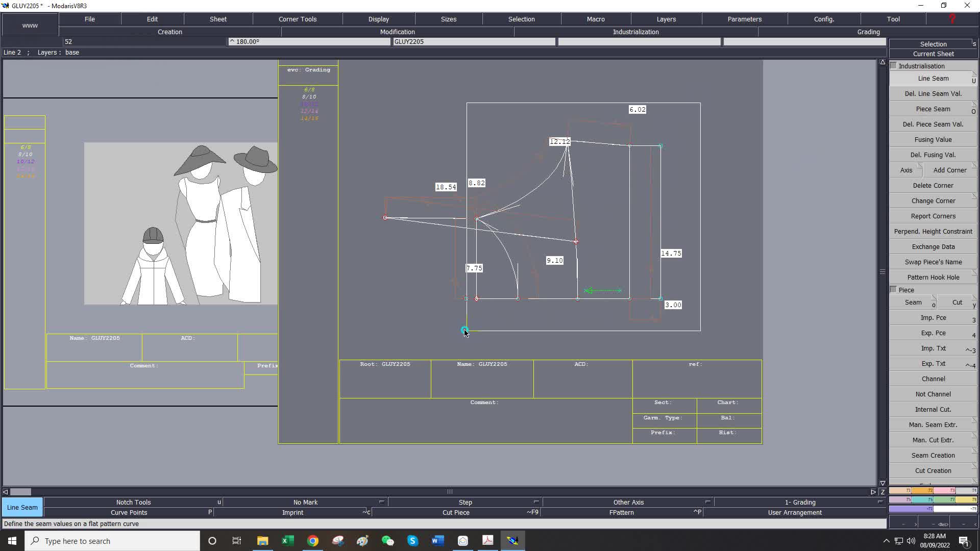Click the name field showing GLUY2205

point(474,41)
